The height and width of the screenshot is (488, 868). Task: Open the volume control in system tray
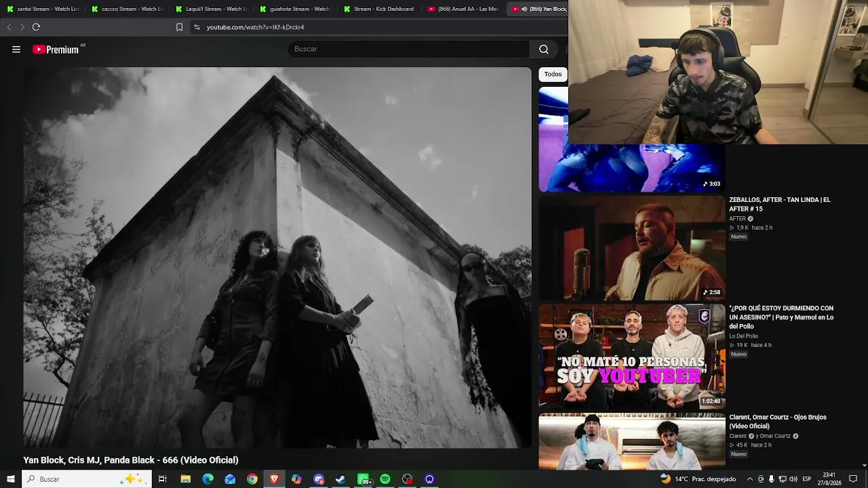pyautogui.click(x=793, y=479)
